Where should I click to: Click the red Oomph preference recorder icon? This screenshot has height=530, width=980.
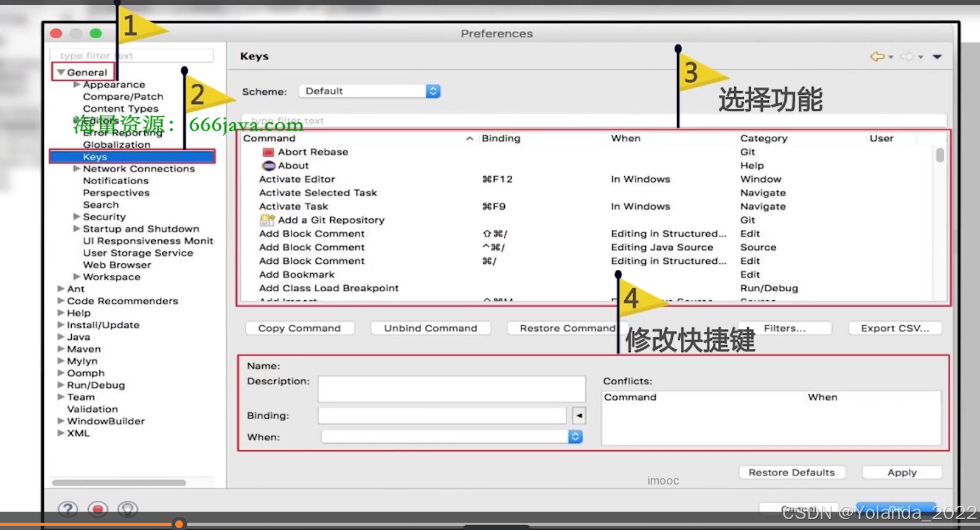click(x=98, y=509)
